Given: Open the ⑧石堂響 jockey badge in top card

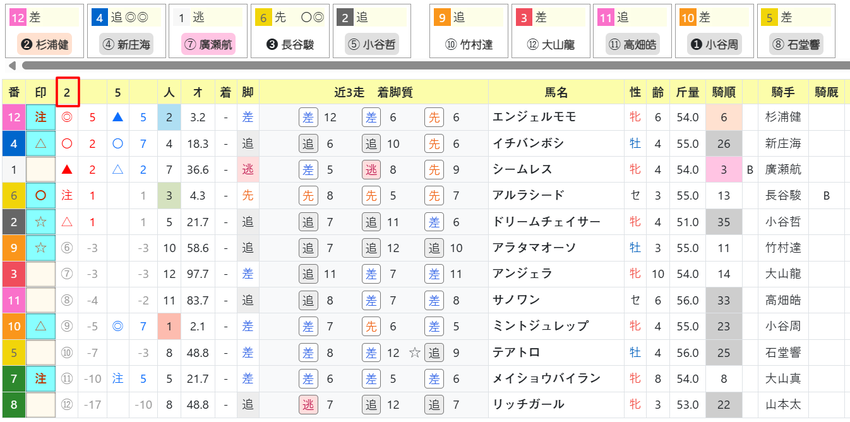Looking at the screenshot, I should coord(796,45).
